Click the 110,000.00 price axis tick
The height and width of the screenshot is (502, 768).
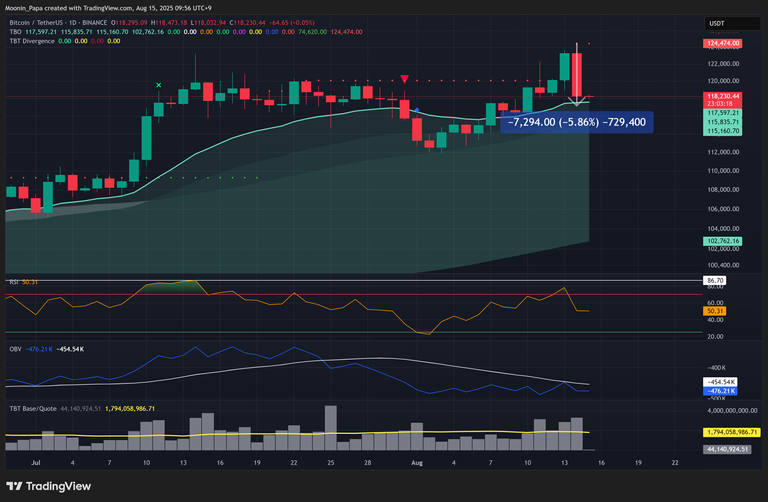tap(723, 170)
